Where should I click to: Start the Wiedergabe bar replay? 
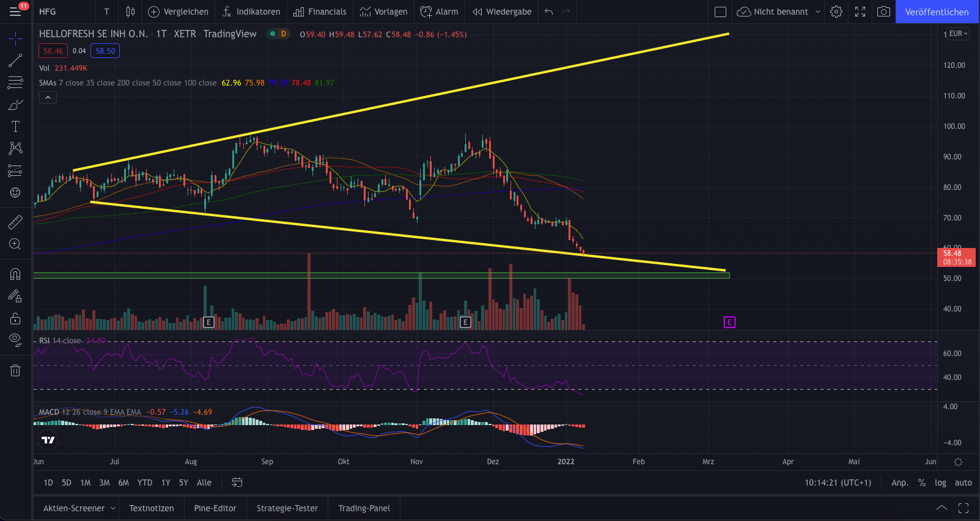[x=502, y=12]
